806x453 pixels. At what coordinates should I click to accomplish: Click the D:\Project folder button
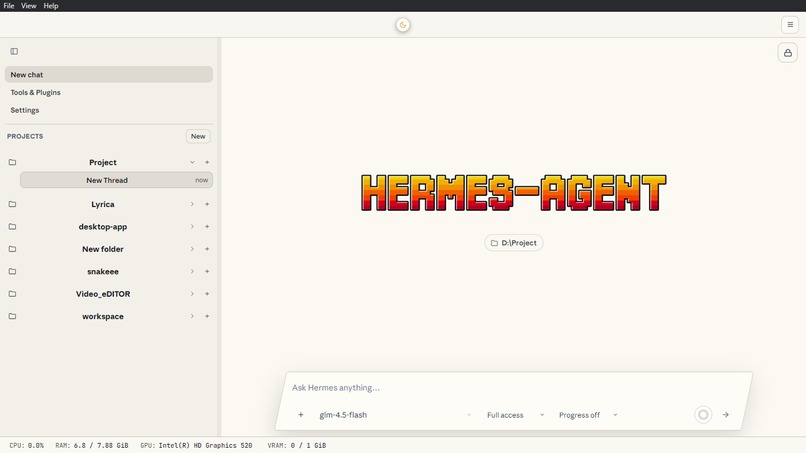(x=514, y=243)
